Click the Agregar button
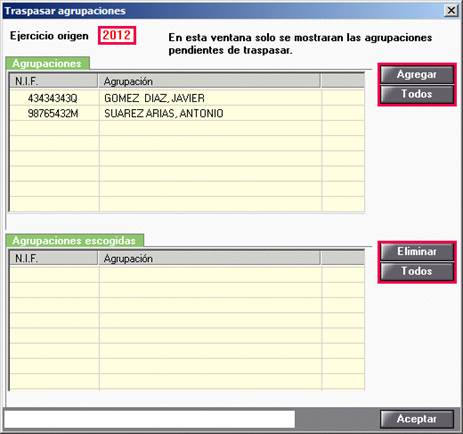This screenshot has width=463, height=434. (x=417, y=74)
